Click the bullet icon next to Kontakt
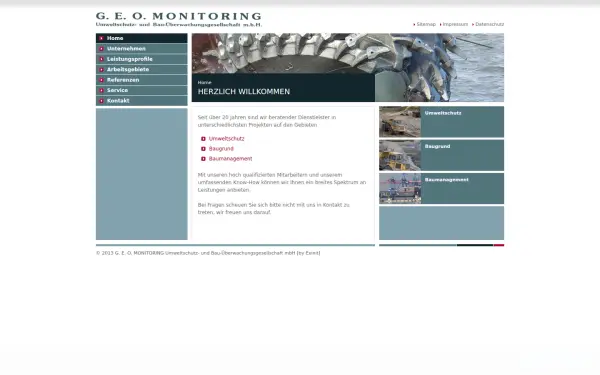 click(101, 101)
